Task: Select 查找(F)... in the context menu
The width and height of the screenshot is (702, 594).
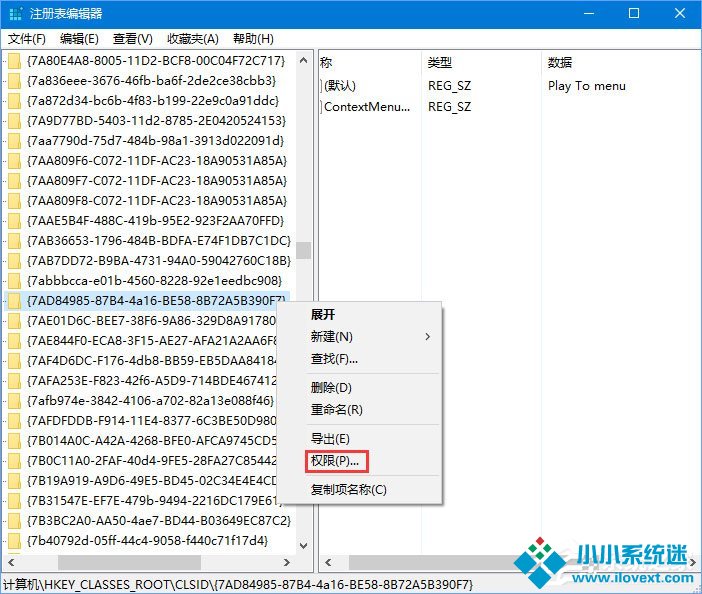Action: click(334, 359)
